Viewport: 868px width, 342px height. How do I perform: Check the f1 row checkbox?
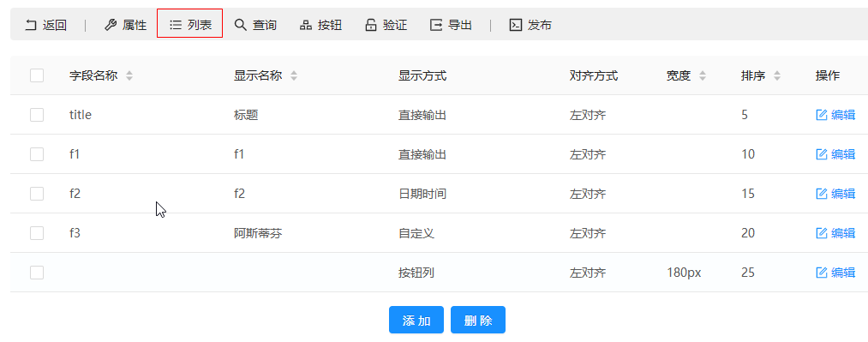(x=37, y=153)
